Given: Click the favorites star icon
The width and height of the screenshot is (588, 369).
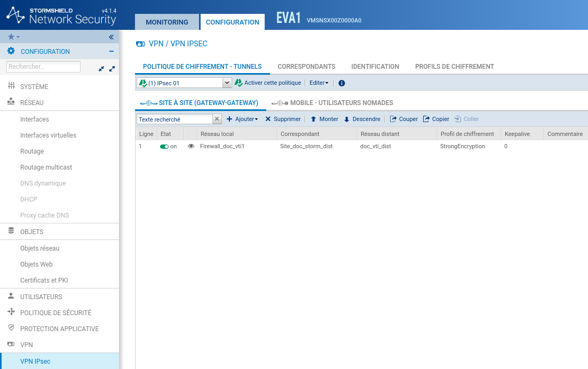Looking at the screenshot, I should [11, 37].
